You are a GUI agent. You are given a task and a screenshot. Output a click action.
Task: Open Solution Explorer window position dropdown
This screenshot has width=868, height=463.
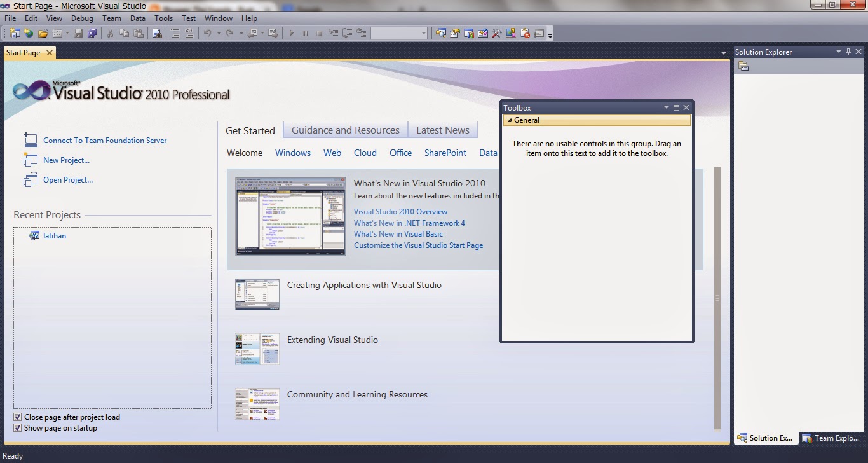point(838,52)
